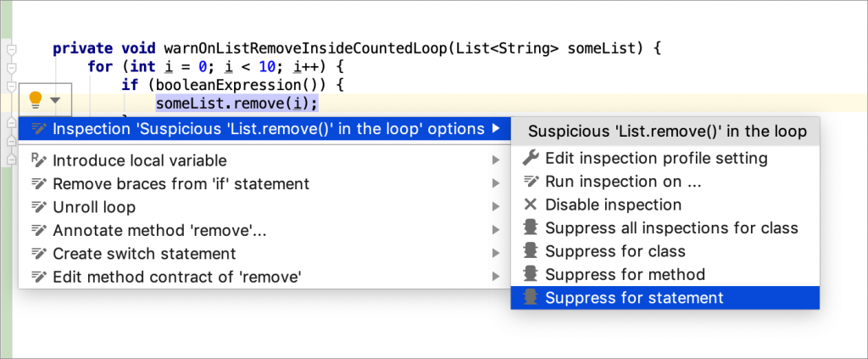
Task: Click the suppress icon beside Suppress all inspections
Action: [531, 227]
